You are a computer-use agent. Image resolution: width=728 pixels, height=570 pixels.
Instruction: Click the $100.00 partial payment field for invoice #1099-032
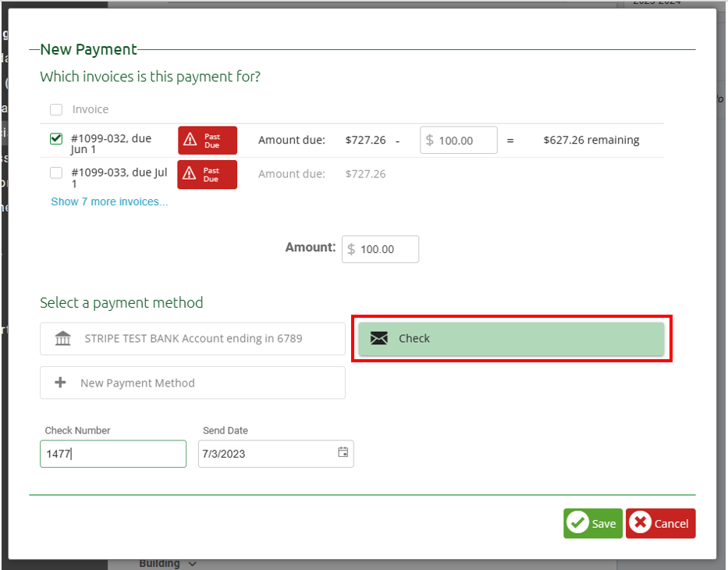(458, 140)
